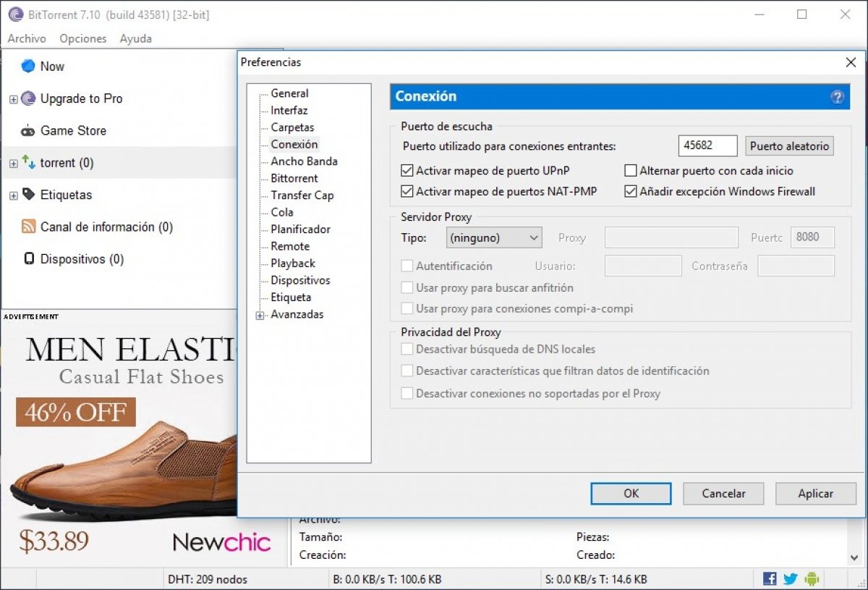Viewport: 868px width, 590px height.
Task: Close the Preferencias dialog
Action: tap(851, 62)
